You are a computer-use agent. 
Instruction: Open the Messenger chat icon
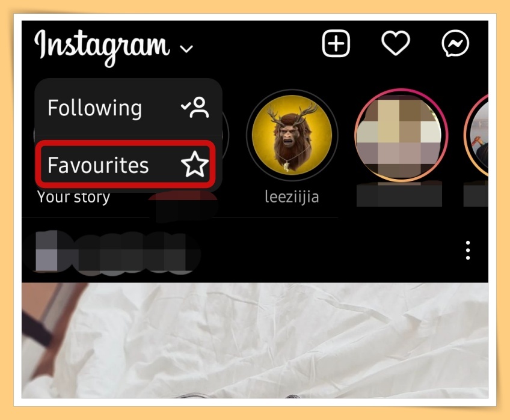pos(455,43)
